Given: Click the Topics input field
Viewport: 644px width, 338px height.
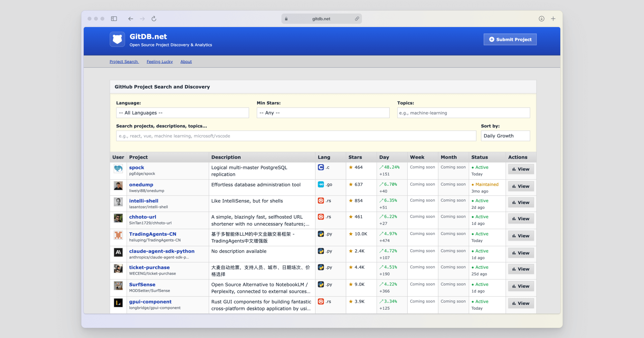Looking at the screenshot, I should pyautogui.click(x=463, y=113).
